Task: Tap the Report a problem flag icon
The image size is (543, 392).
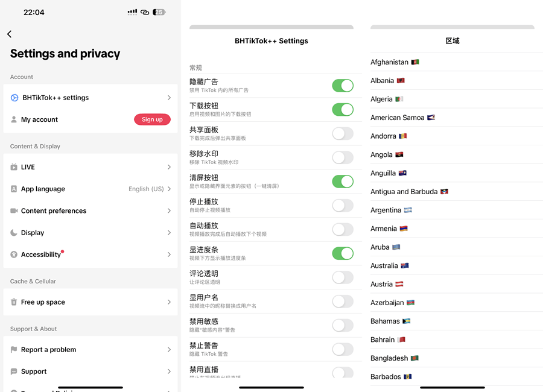Action: 13,349
